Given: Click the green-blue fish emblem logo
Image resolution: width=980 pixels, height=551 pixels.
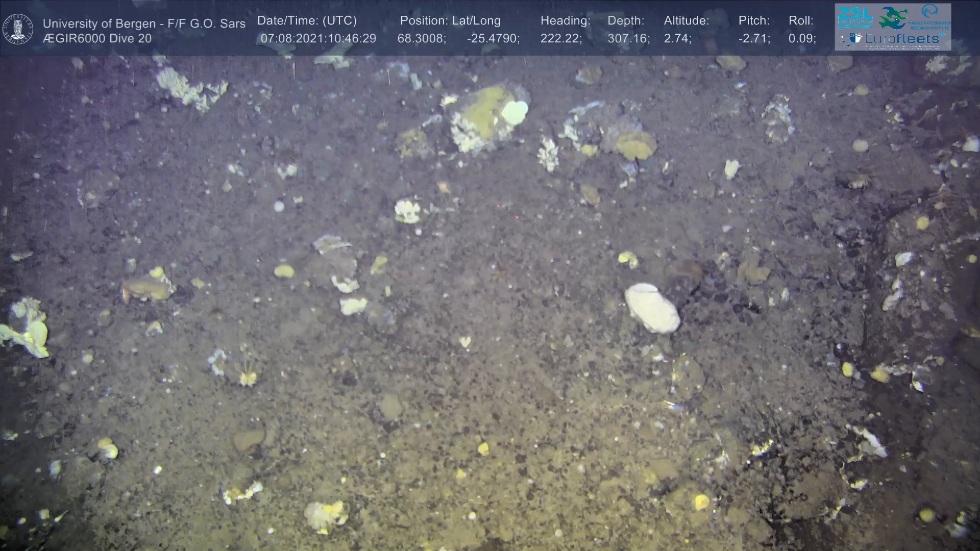Looking at the screenshot, I should coord(892,17).
